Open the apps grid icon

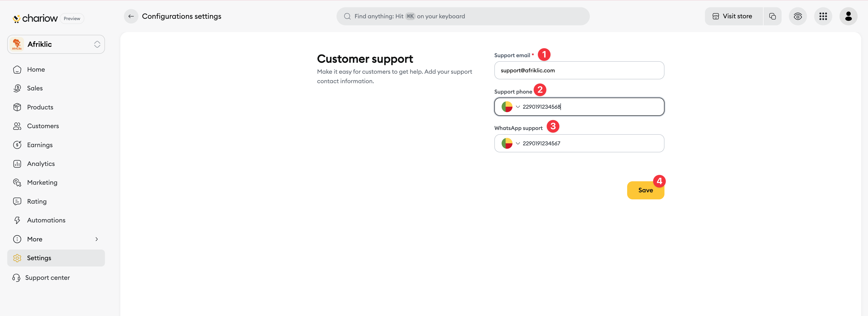point(823,16)
